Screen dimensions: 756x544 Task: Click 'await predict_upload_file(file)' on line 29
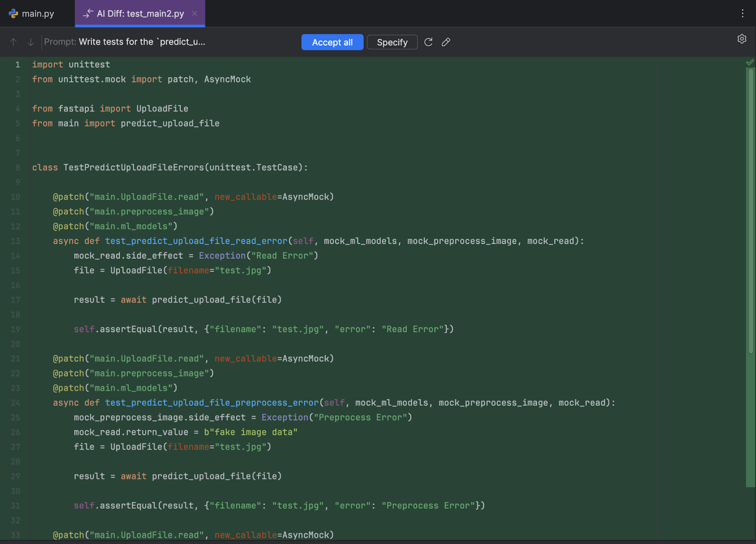pos(201,476)
